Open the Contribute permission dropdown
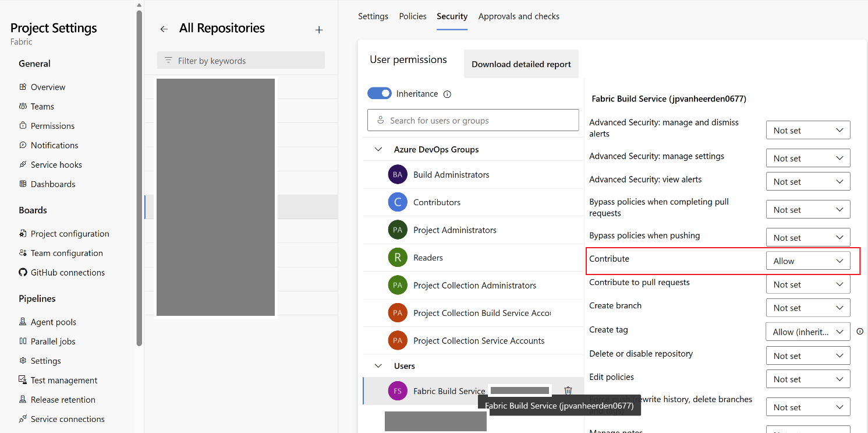This screenshot has width=868, height=433. coord(808,261)
